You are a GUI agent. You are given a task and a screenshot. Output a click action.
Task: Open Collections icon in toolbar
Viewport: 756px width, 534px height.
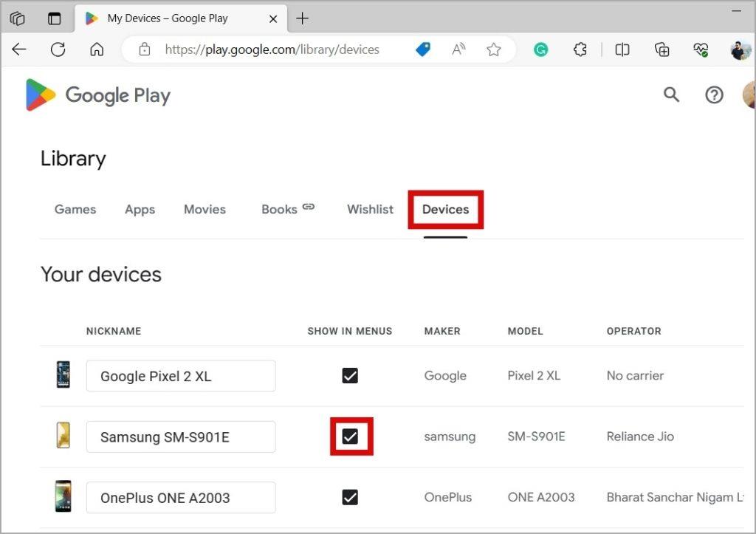point(661,49)
